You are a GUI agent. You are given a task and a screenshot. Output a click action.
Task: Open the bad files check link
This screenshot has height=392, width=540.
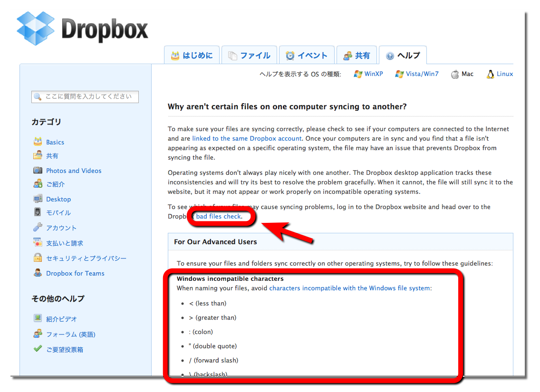point(218,217)
